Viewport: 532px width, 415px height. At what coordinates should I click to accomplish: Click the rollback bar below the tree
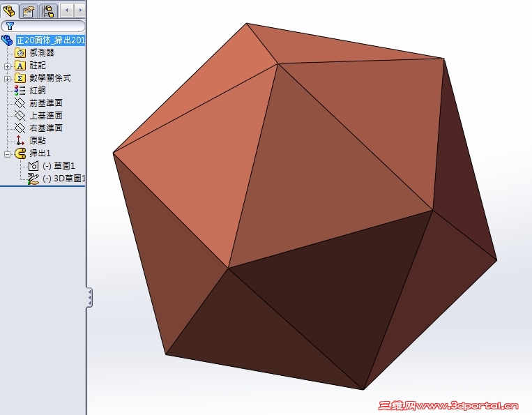(x=43, y=186)
